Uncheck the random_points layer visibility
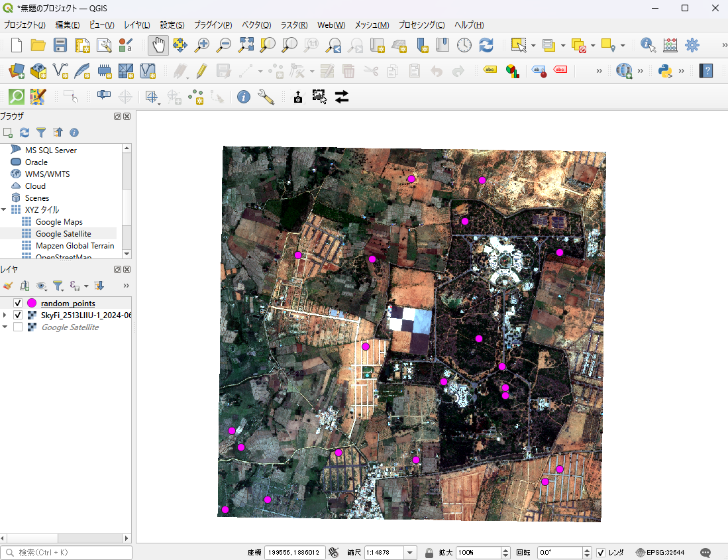The height and width of the screenshot is (560, 728). [x=18, y=304]
